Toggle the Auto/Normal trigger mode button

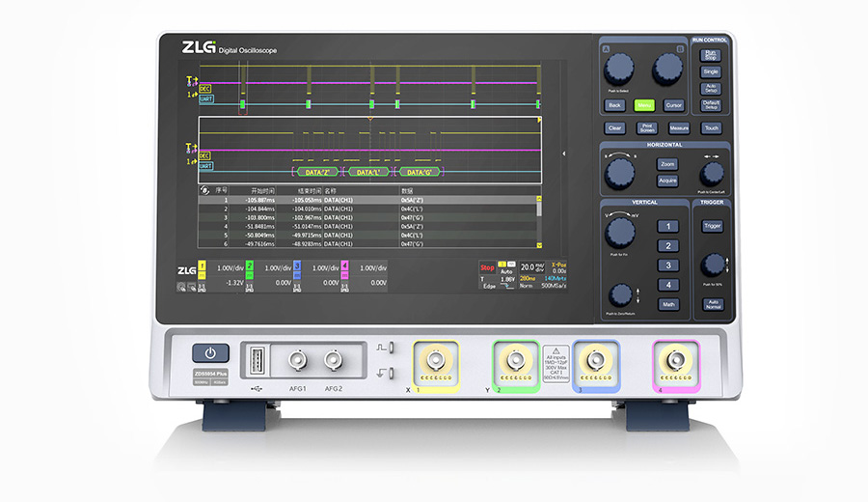click(712, 304)
